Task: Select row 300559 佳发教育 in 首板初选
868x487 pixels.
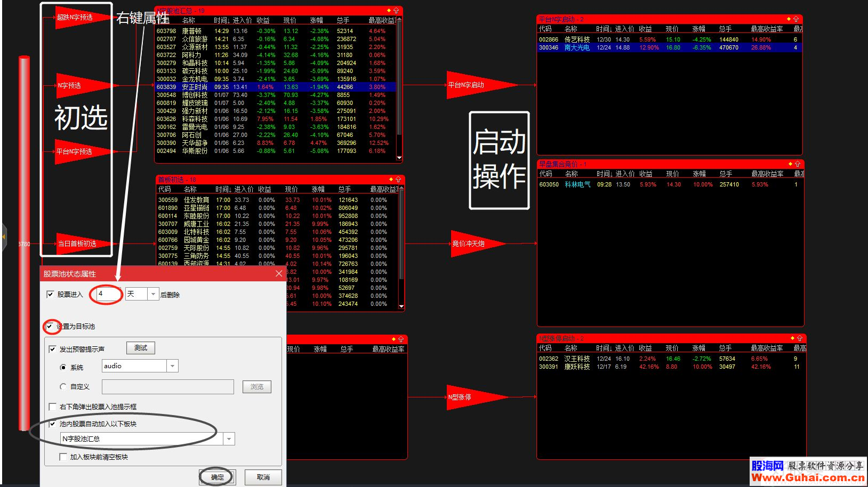Action: pyautogui.click(x=277, y=200)
